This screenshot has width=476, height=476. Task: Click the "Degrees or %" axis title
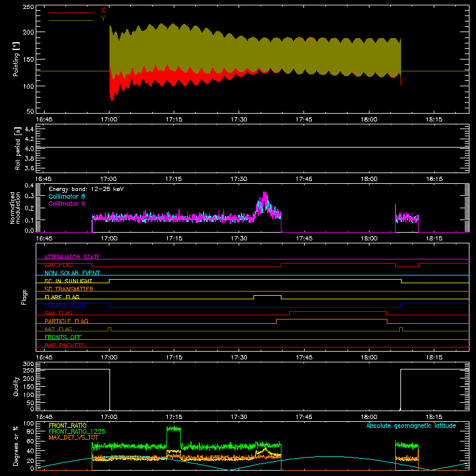point(16,446)
